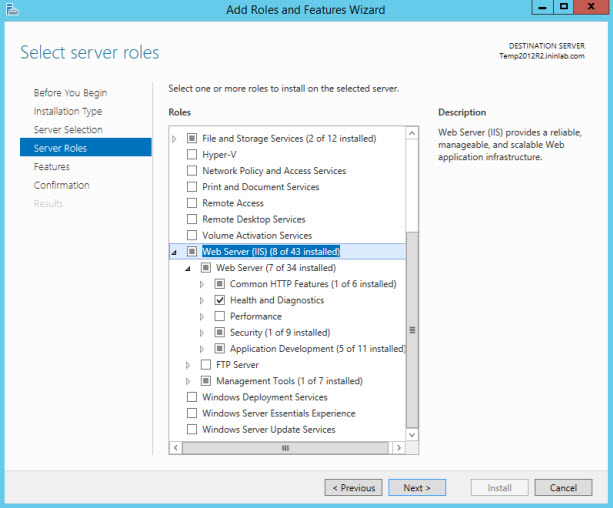The height and width of the screenshot is (508, 613).
Task: Click the wizard icon in the title bar
Action: pyautogui.click(x=9, y=9)
